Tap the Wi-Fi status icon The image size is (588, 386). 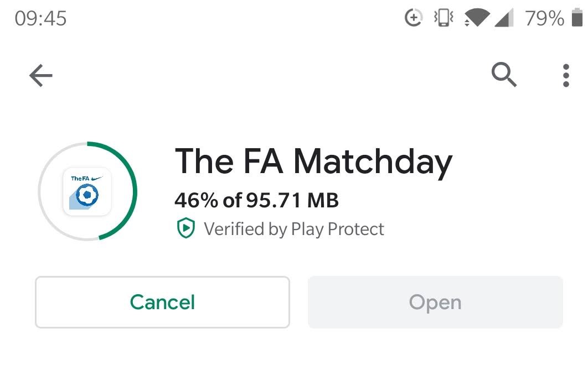click(476, 18)
